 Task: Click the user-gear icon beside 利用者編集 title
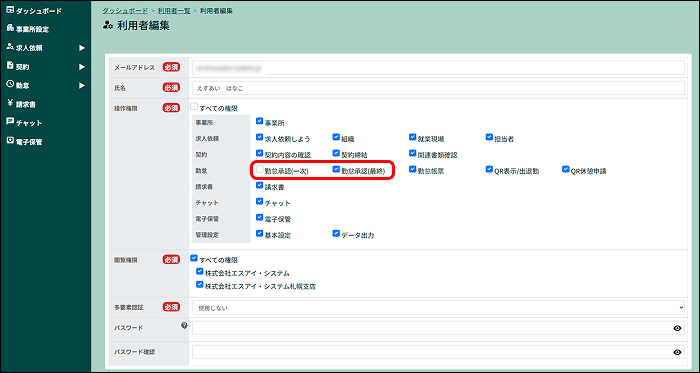pos(108,26)
